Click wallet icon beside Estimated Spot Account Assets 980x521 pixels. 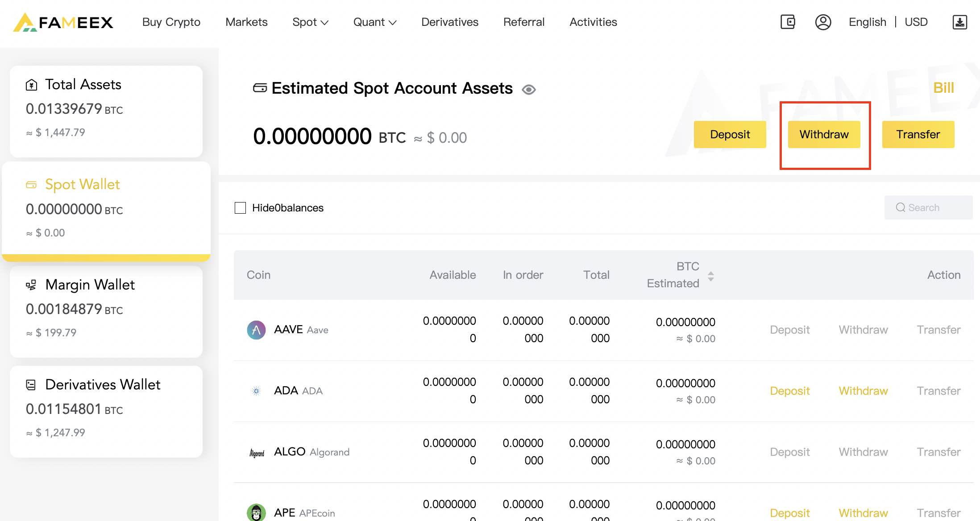pos(260,88)
